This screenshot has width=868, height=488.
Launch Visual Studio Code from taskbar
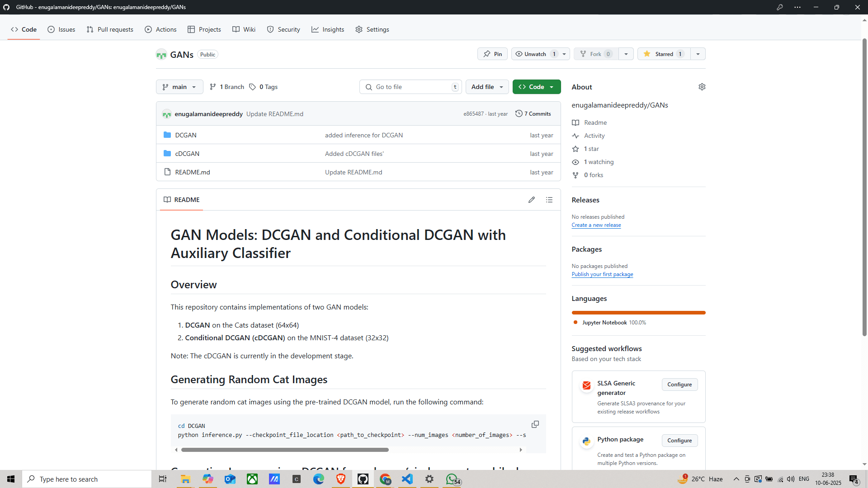point(407,479)
